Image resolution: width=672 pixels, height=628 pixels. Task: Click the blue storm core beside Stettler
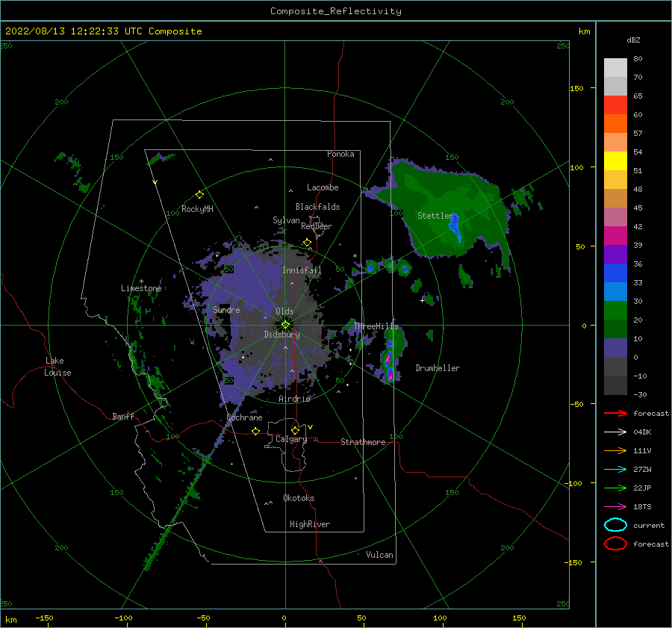(455, 227)
